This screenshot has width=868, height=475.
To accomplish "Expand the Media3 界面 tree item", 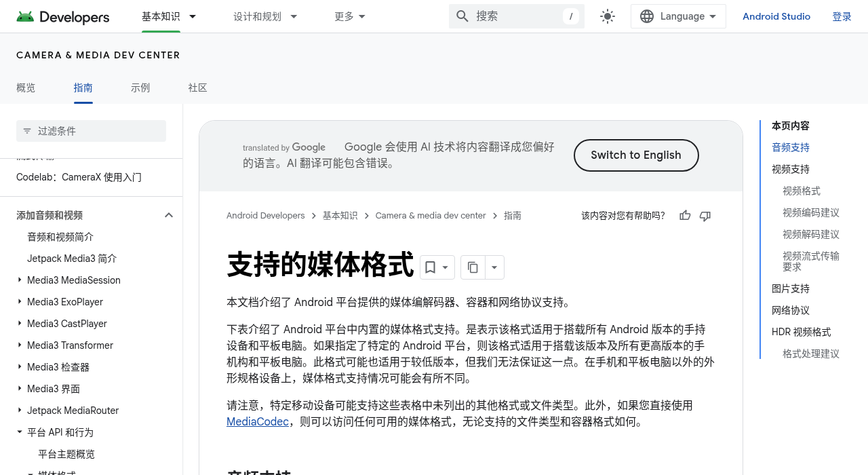I will click(20, 389).
